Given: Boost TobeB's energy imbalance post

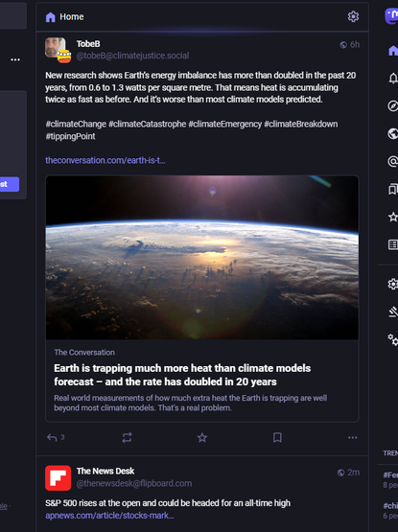Looking at the screenshot, I should pyautogui.click(x=127, y=438).
